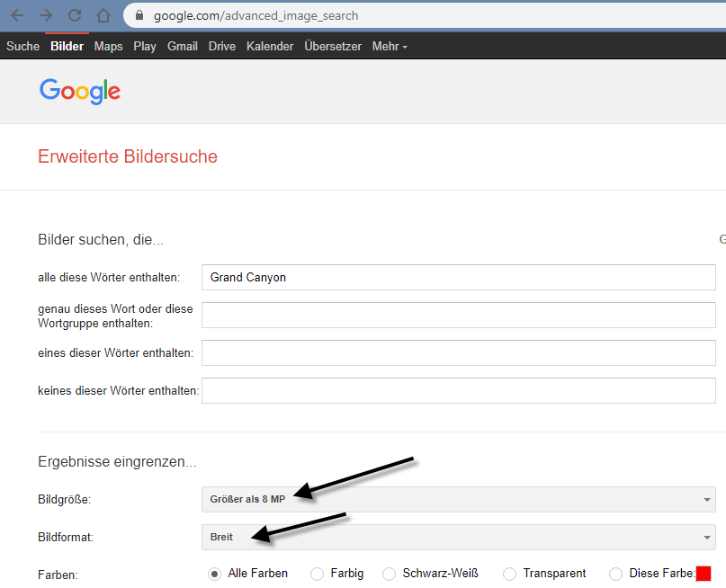Click the Bildformat label
Image resolution: width=726 pixels, height=588 pixels.
click(66, 537)
